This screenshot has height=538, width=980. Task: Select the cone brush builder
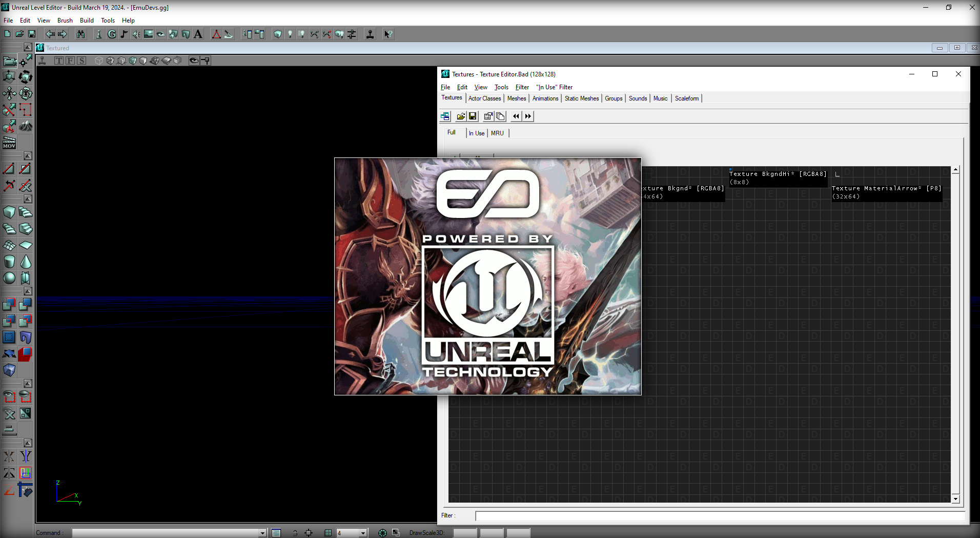click(x=26, y=262)
